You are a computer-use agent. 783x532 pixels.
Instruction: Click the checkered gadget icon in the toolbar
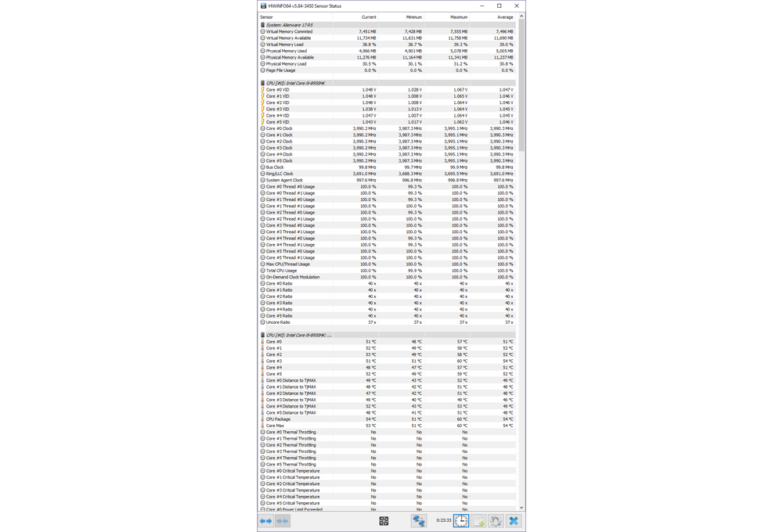(x=384, y=519)
